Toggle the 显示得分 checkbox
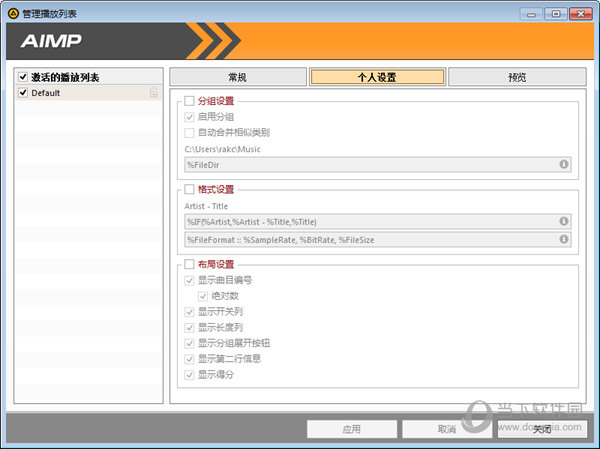The width and height of the screenshot is (600, 449). [189, 375]
